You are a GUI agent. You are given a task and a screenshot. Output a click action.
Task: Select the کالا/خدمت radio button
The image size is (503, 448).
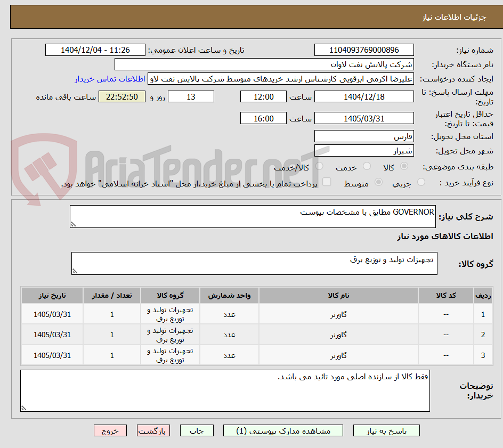[x=319, y=166]
